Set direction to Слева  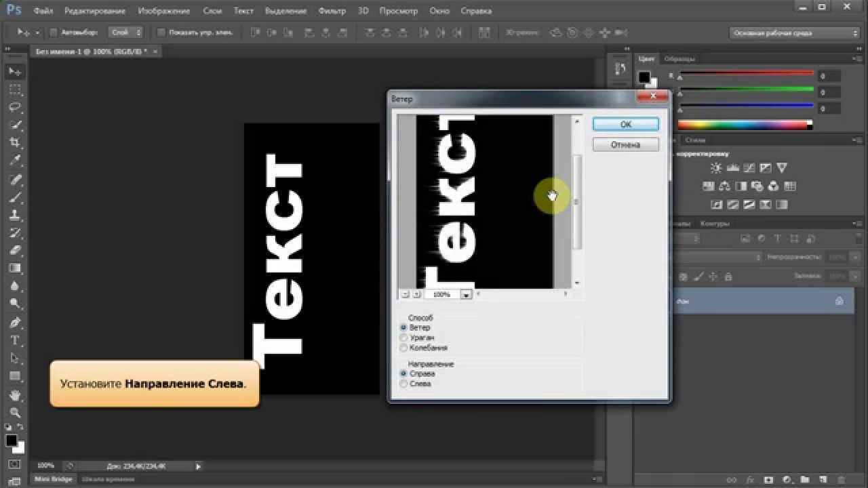(403, 384)
